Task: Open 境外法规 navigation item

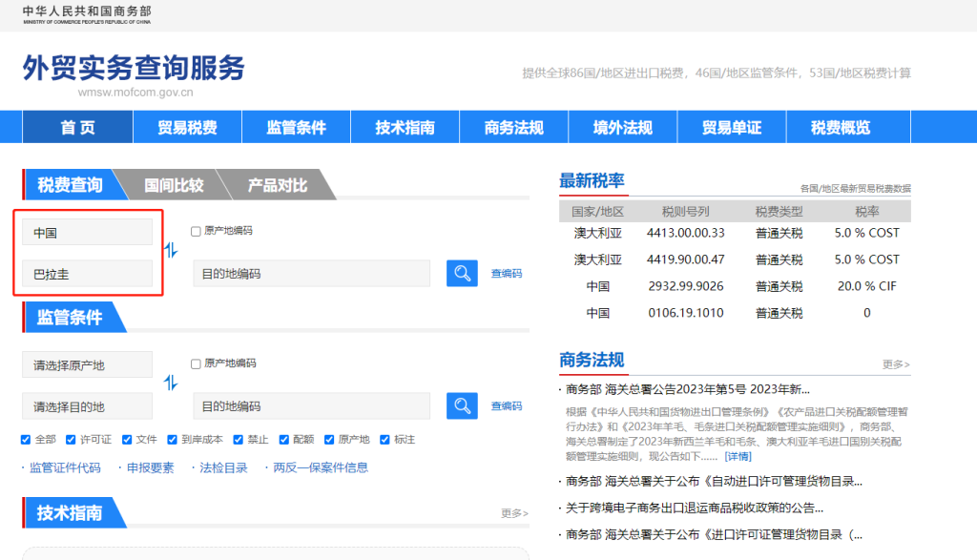Action: (x=622, y=127)
